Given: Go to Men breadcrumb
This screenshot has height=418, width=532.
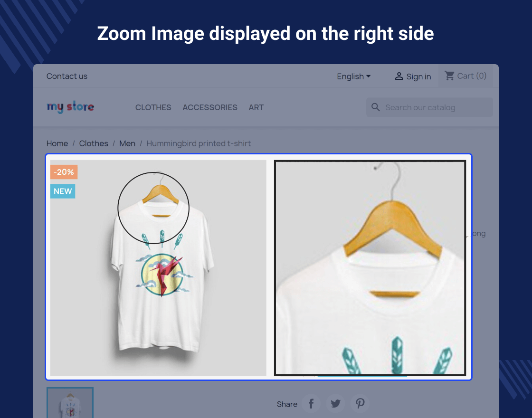Looking at the screenshot, I should [127, 143].
